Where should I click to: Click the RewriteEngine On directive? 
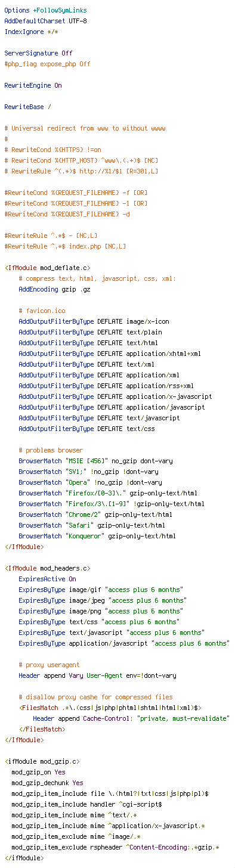(x=33, y=85)
